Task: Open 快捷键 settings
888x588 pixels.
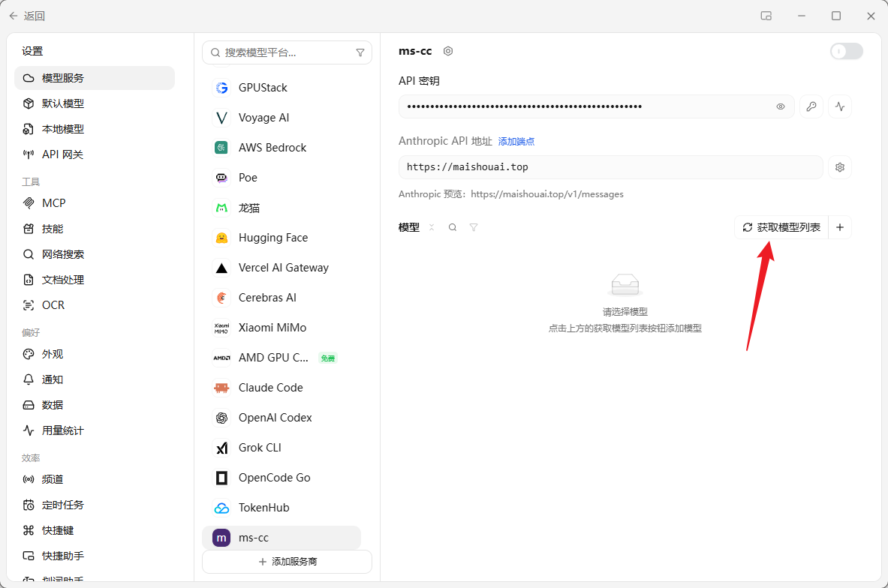Action: point(95,530)
